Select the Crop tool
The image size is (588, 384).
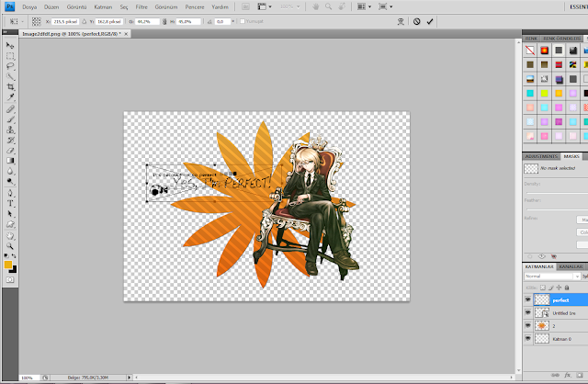(10, 87)
